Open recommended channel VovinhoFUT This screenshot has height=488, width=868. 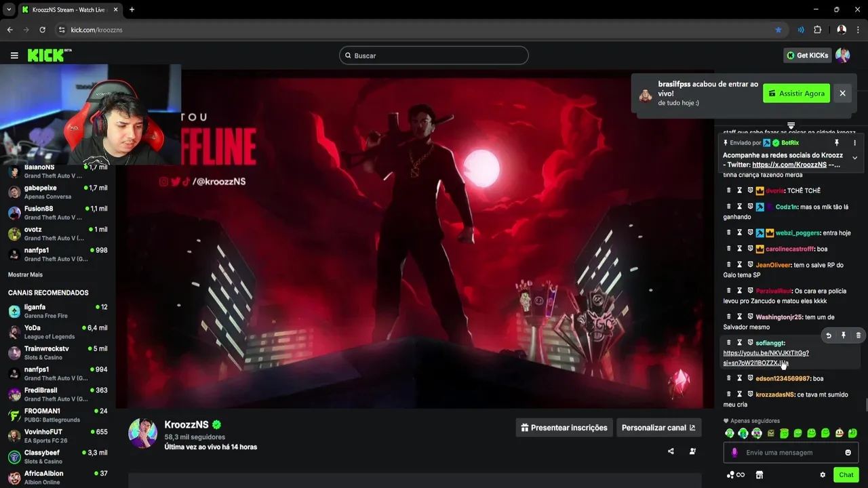click(x=58, y=436)
